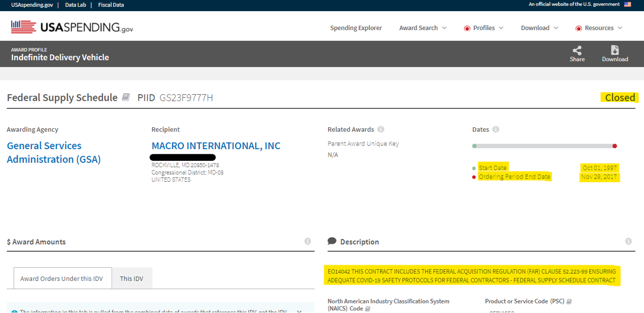Screen dimensions: 644x313
Task: Click the dates timeline progress bar
Action: (545, 146)
